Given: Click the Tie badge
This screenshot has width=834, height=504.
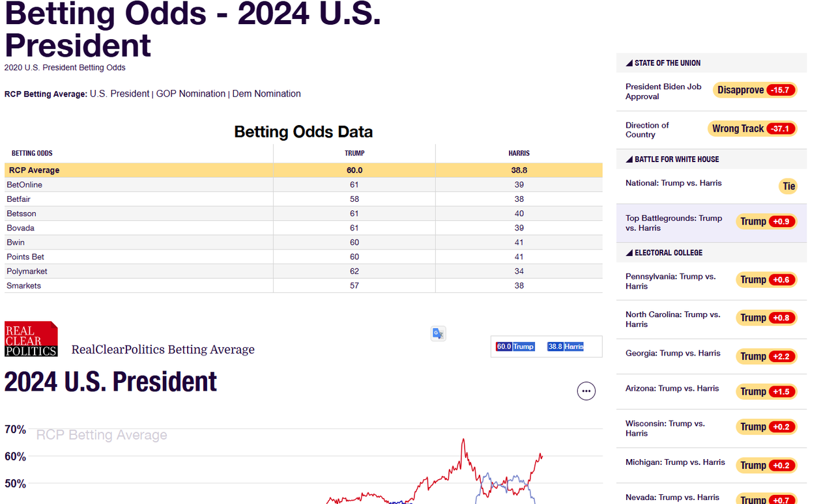Looking at the screenshot, I should coord(788,186).
